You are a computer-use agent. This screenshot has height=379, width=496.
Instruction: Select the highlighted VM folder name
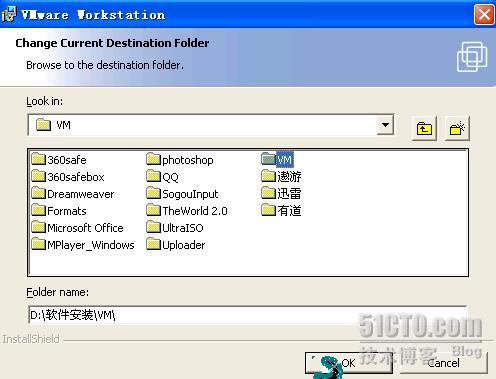click(285, 160)
